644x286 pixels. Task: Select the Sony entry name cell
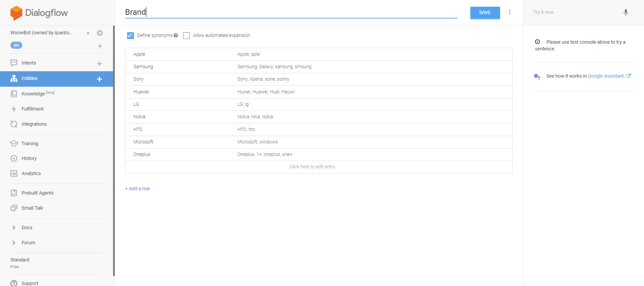point(139,79)
